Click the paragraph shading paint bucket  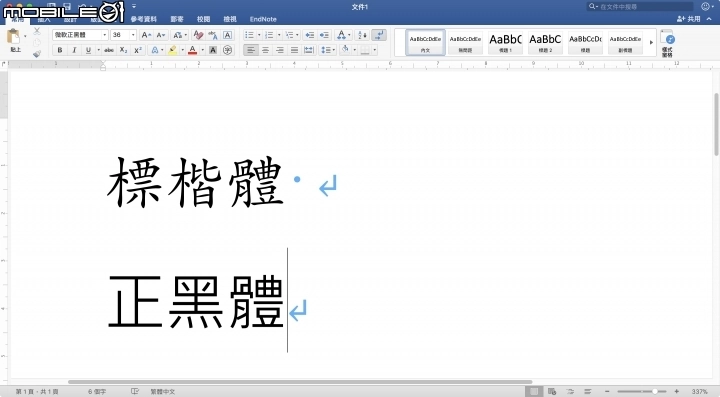pos(345,50)
